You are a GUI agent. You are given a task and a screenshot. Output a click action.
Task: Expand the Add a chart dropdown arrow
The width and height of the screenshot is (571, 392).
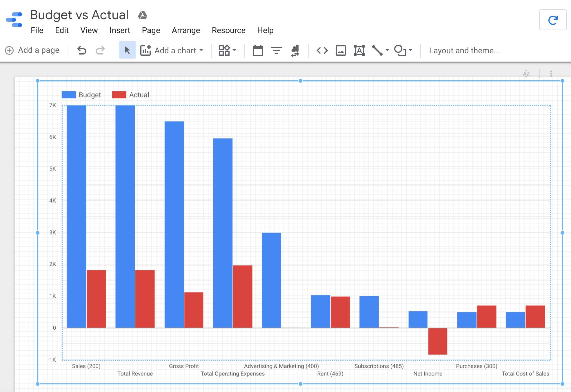point(201,50)
